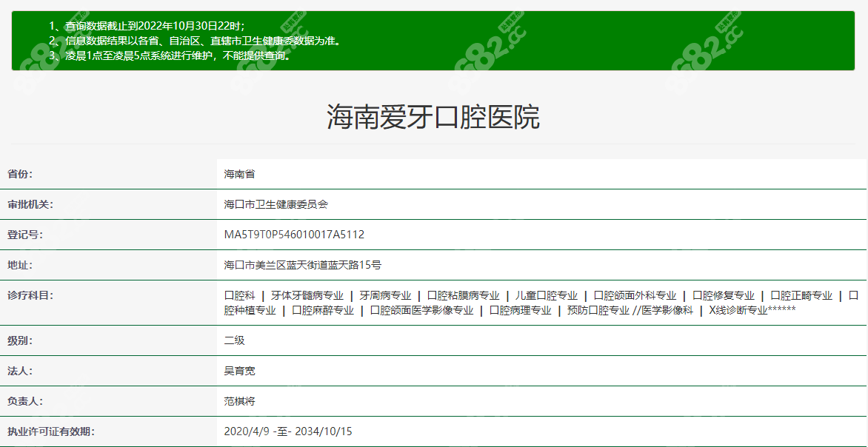Viewport: 868px width, 447px height.
Task: Select the 诊疗科目 label
Action: 30,295
